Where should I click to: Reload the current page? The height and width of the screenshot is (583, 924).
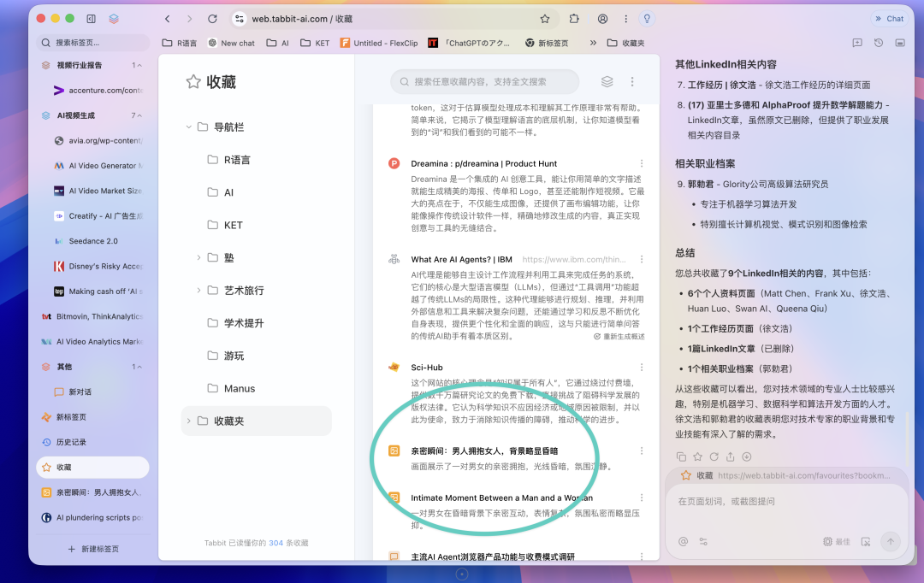click(x=212, y=19)
